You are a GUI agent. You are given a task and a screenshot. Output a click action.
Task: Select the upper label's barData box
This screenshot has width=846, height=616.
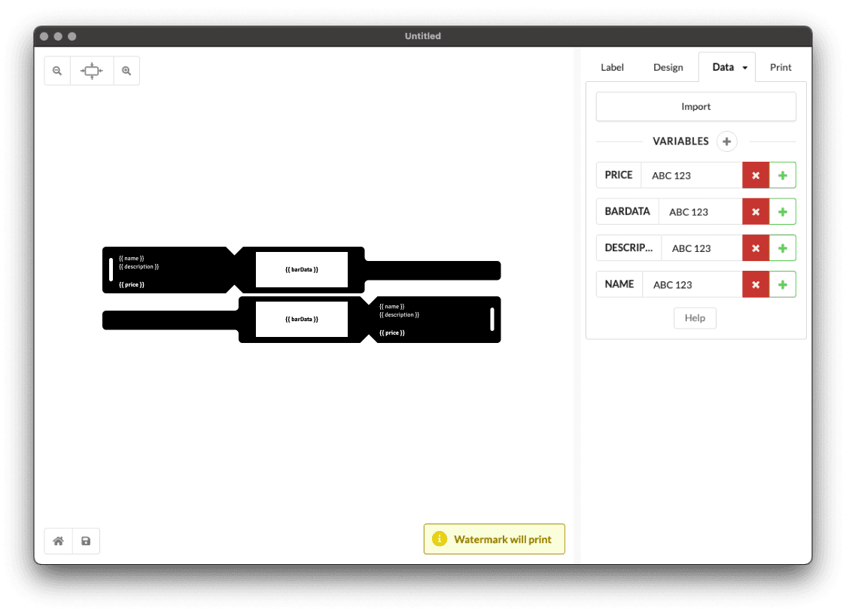(x=302, y=269)
